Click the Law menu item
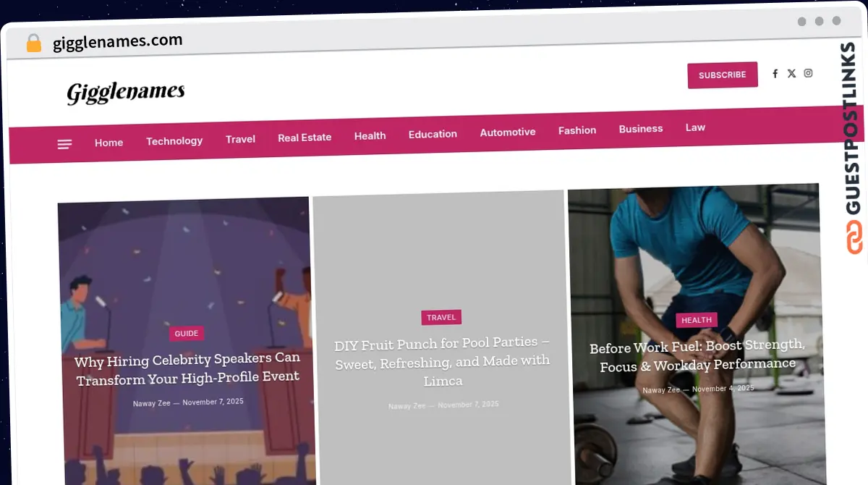This screenshot has height=485, width=868. tap(695, 127)
